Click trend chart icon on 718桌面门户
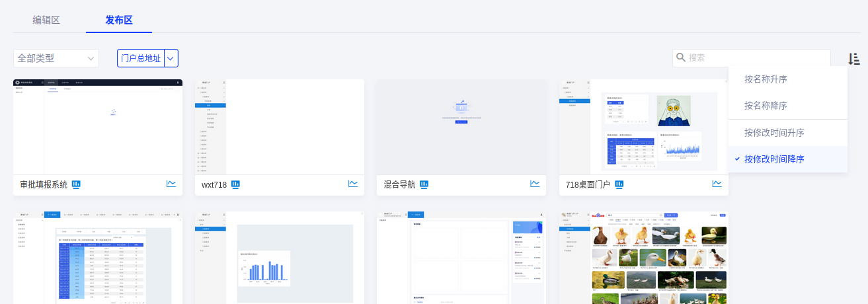Screen dimensions: 868x304 pyautogui.click(x=717, y=184)
